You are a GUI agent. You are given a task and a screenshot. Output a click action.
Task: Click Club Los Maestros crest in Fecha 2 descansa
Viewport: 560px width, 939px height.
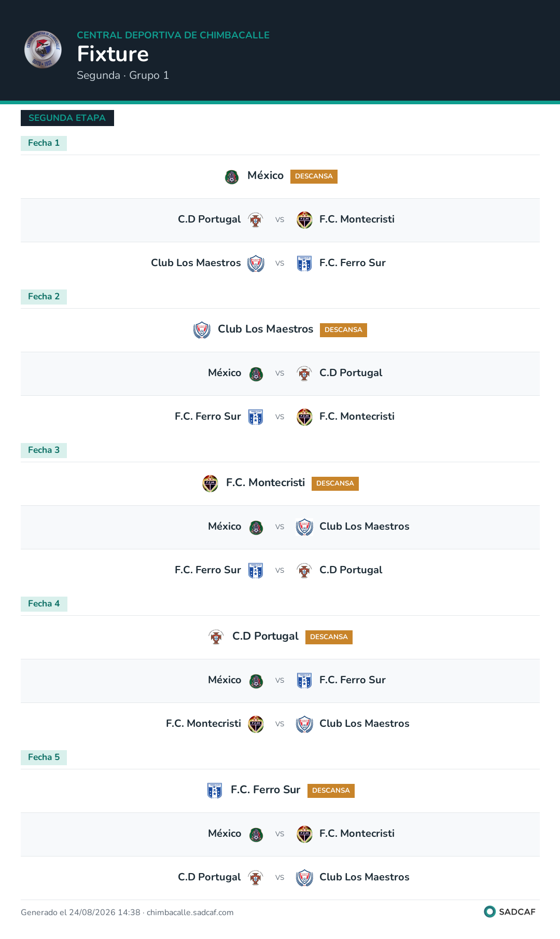pos(202,330)
